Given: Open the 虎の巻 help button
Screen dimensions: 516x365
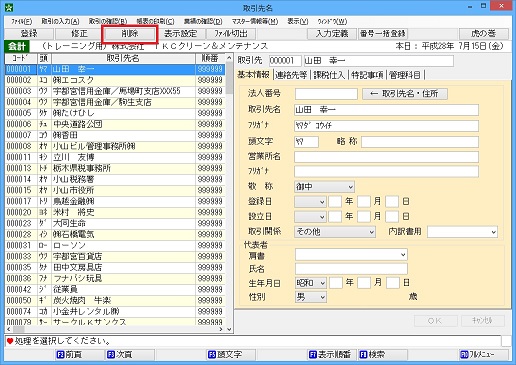Looking at the screenshot, I should (x=484, y=34).
